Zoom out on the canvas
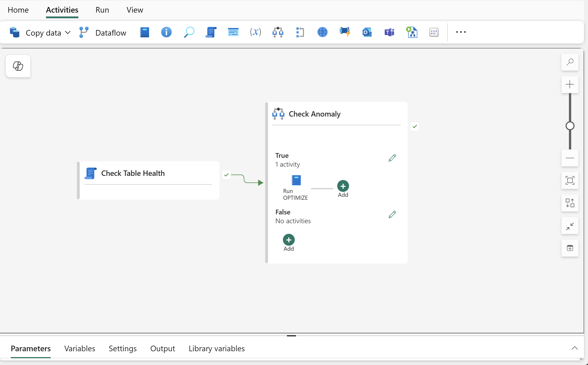Screen dimensions: 588x365 570,158
